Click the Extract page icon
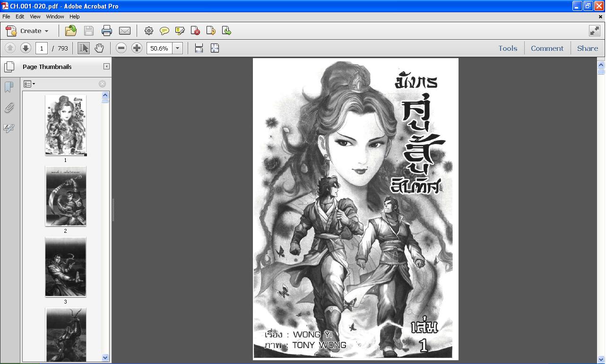Image resolution: width=606 pixels, height=364 pixels. (x=226, y=31)
